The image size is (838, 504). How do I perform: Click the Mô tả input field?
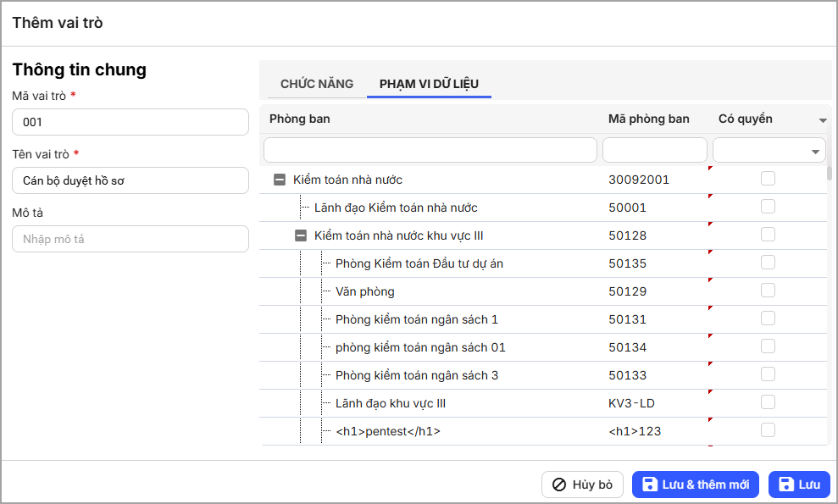pyautogui.click(x=130, y=239)
